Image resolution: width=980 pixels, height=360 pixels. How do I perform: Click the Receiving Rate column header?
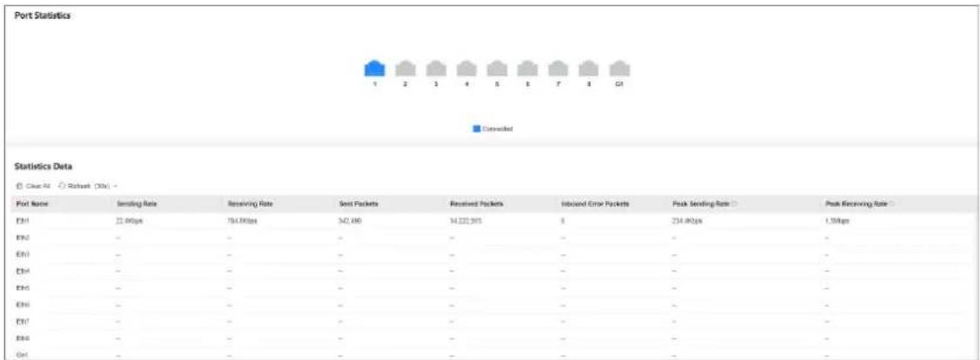[x=249, y=204]
